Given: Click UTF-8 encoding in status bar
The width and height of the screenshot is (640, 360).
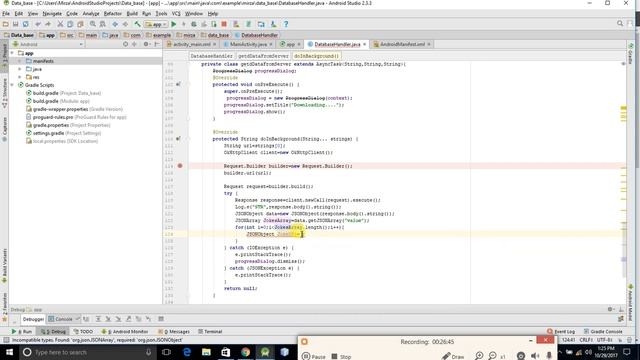Looking at the screenshot, I should click(604, 340).
